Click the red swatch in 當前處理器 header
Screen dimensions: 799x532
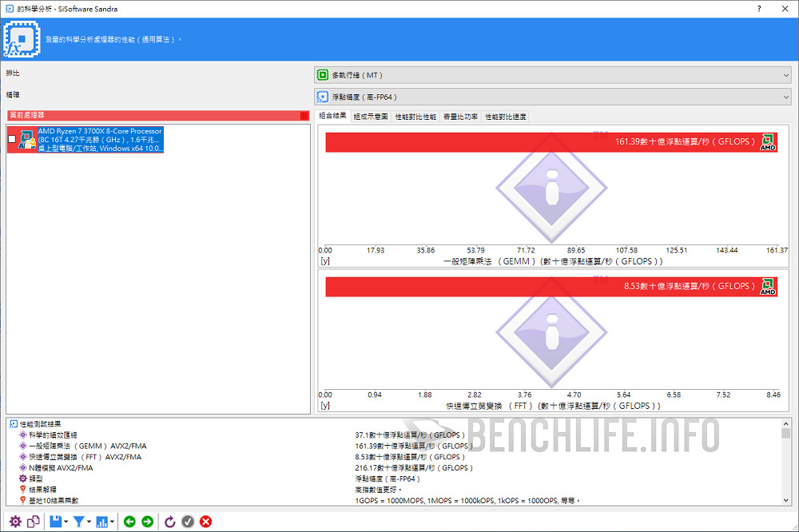click(304, 116)
